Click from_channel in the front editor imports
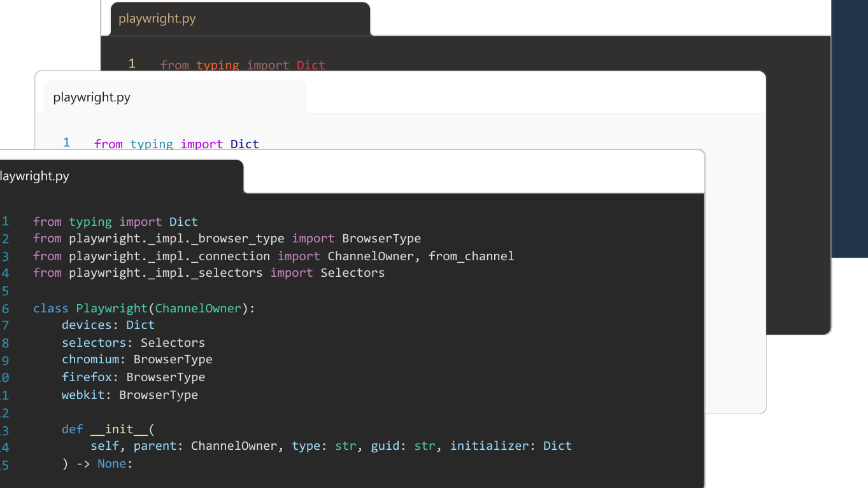This screenshot has width=868, height=488. tap(471, 256)
